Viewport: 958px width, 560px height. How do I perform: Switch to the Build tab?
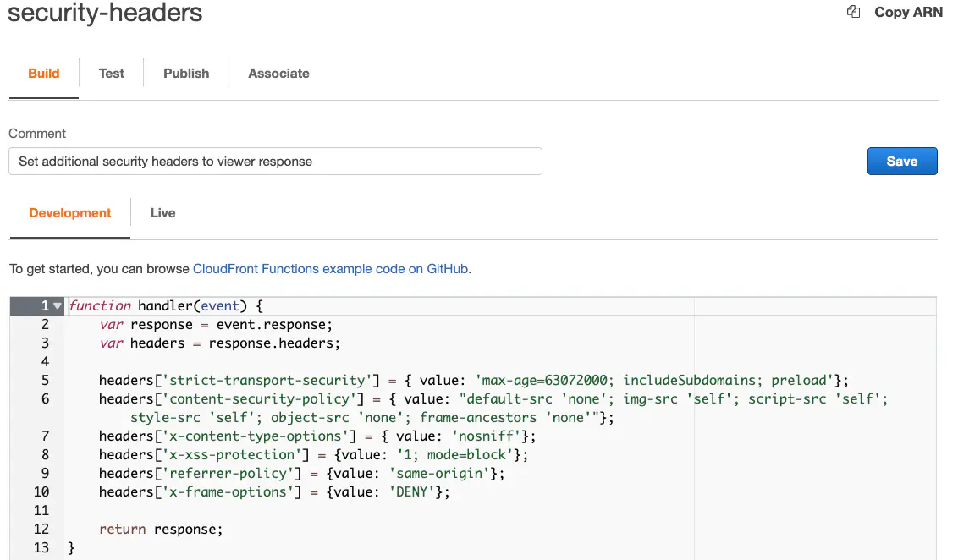44,74
